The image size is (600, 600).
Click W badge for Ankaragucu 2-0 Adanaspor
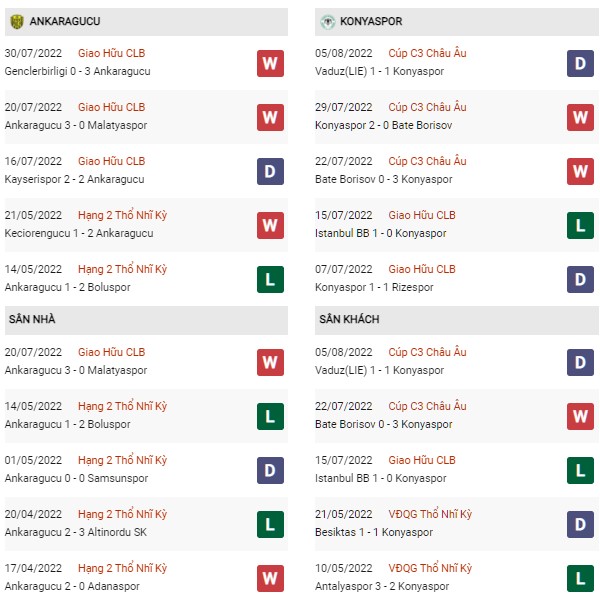270,578
